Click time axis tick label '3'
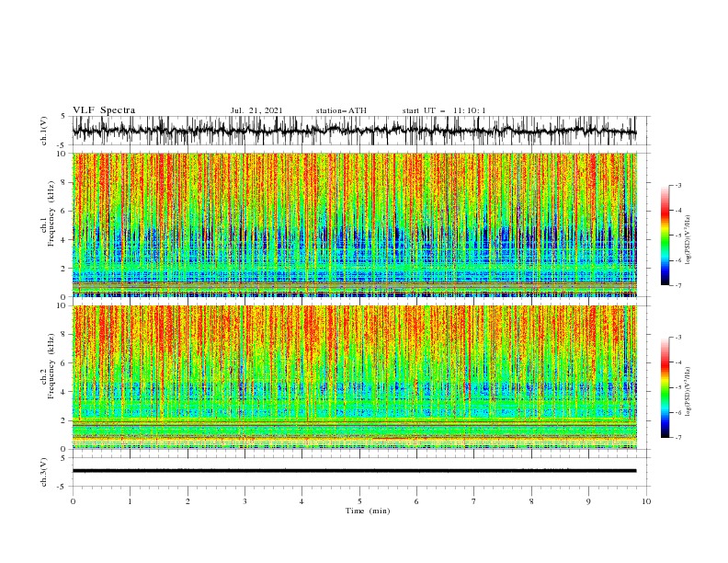Viewport: 728px width, 563px height. tap(245, 501)
